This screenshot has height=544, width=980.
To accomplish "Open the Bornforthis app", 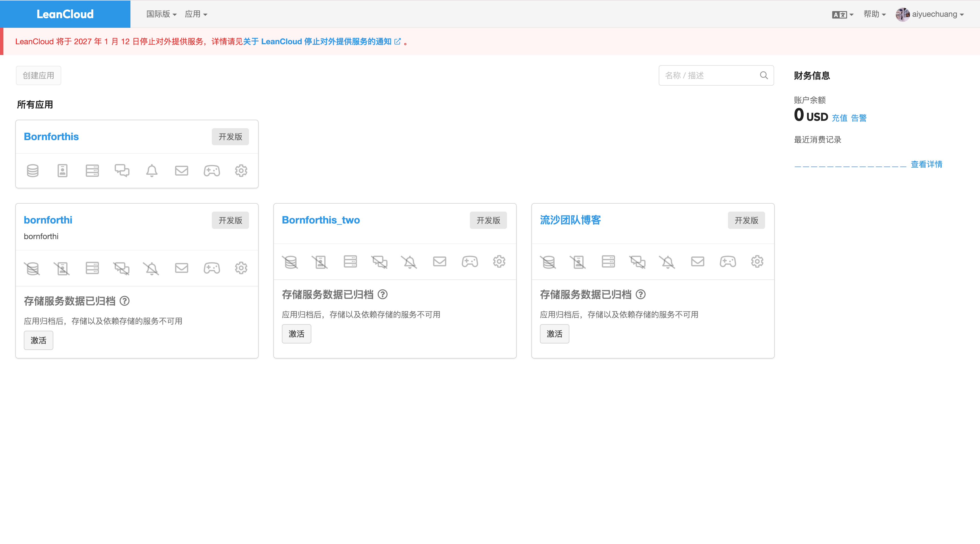I will (x=51, y=137).
